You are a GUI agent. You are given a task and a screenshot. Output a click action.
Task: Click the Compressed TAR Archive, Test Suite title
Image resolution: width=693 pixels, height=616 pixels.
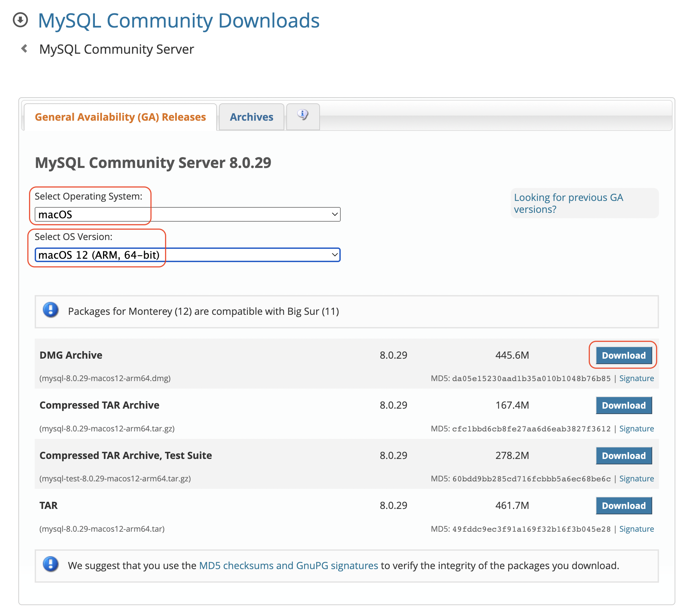tap(125, 456)
